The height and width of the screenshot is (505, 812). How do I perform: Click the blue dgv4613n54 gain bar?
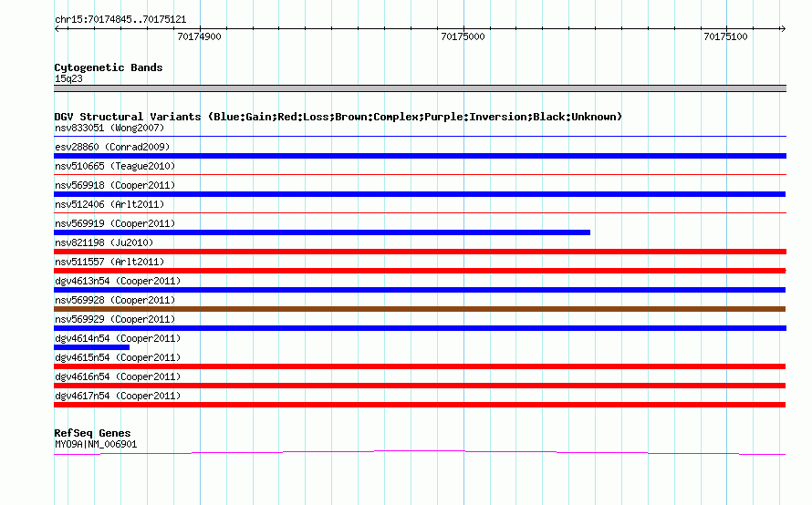point(420,290)
